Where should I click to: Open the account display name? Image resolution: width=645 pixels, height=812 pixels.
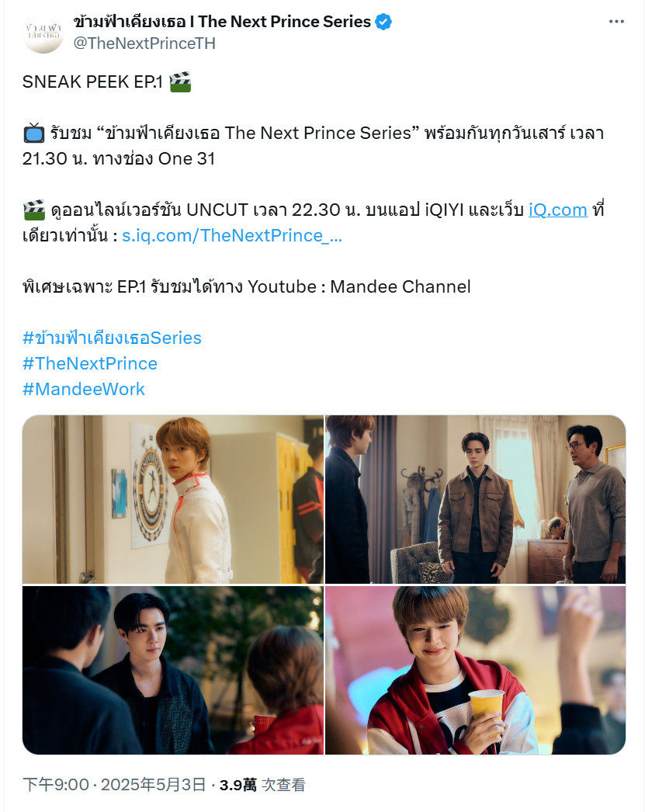pos(222,22)
